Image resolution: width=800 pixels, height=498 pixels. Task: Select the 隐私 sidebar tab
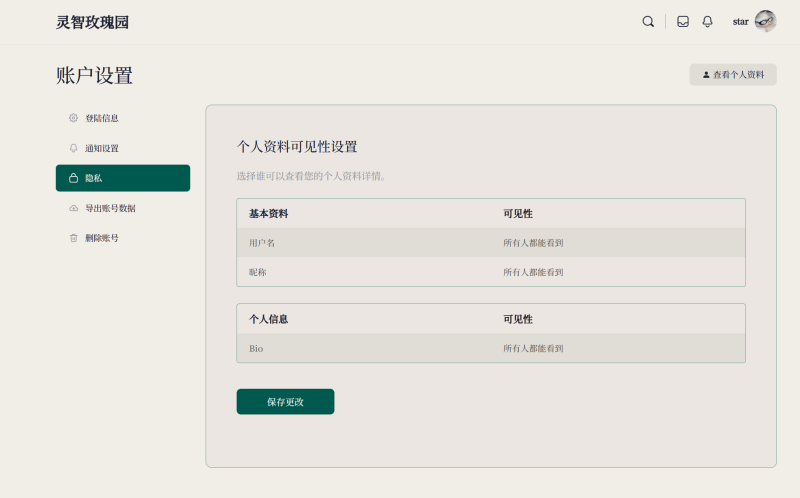click(x=123, y=178)
